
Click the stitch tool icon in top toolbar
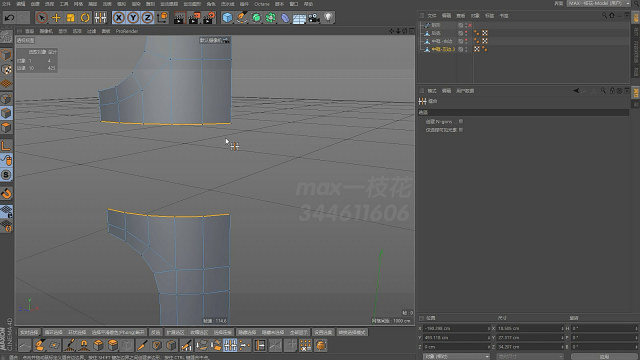(100, 18)
